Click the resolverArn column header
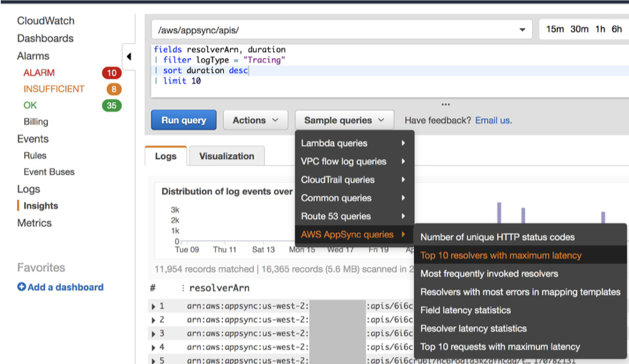This screenshot has height=364, width=629. pyautogui.click(x=219, y=288)
